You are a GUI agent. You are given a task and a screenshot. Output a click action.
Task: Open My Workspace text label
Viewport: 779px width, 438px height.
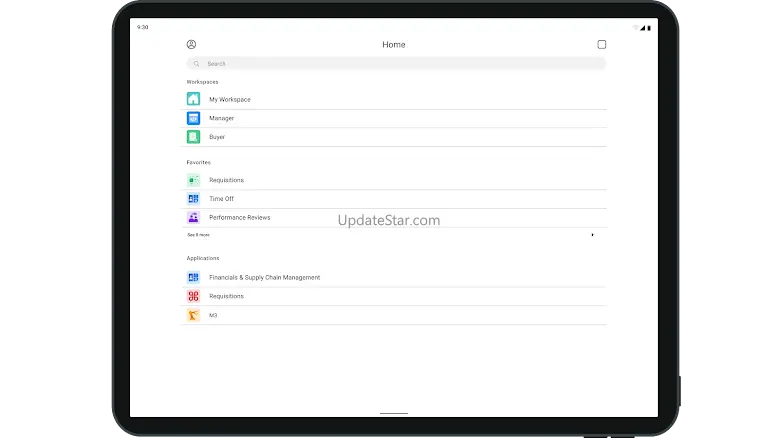(x=230, y=99)
